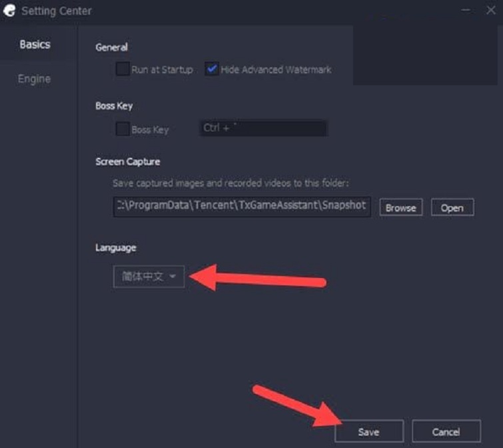503x448 pixels.
Task: Save the settings
Action: [368, 431]
